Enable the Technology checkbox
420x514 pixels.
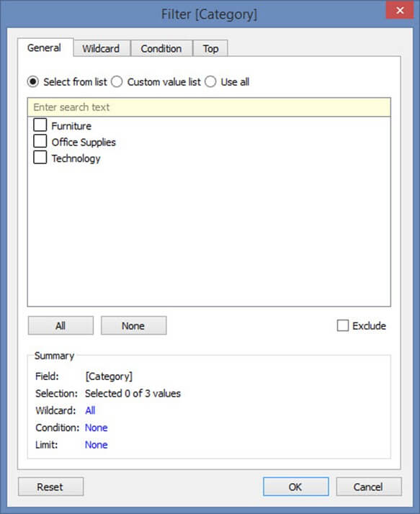(x=40, y=157)
